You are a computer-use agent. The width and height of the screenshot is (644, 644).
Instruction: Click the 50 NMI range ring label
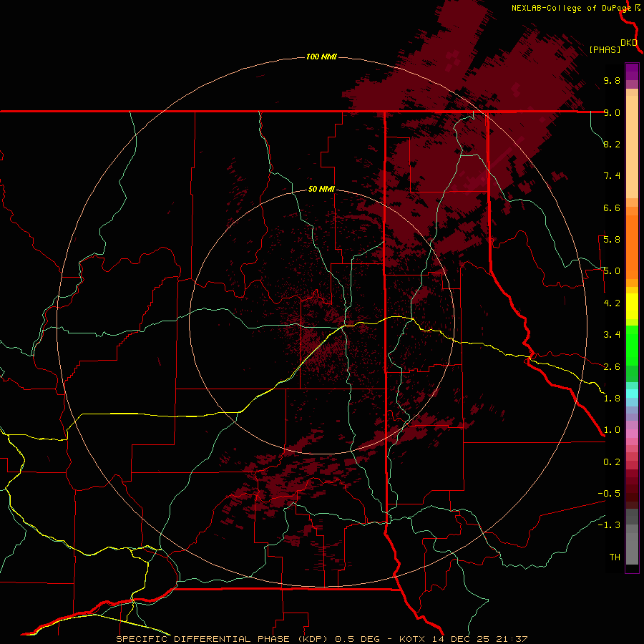[321, 189]
